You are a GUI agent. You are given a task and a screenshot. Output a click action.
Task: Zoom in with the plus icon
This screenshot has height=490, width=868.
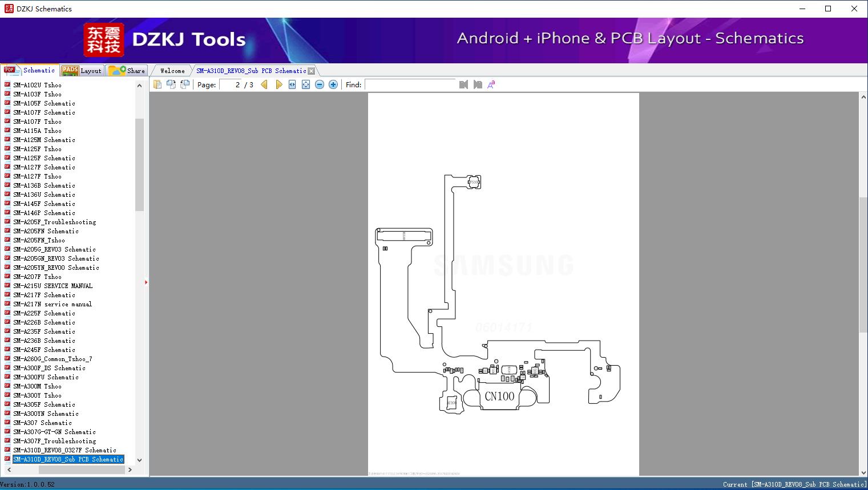click(333, 84)
